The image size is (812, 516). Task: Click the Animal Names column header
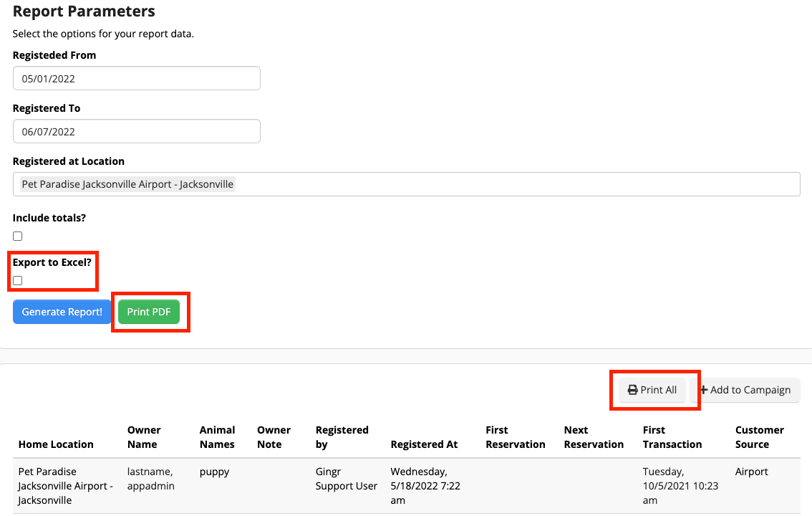(x=218, y=436)
